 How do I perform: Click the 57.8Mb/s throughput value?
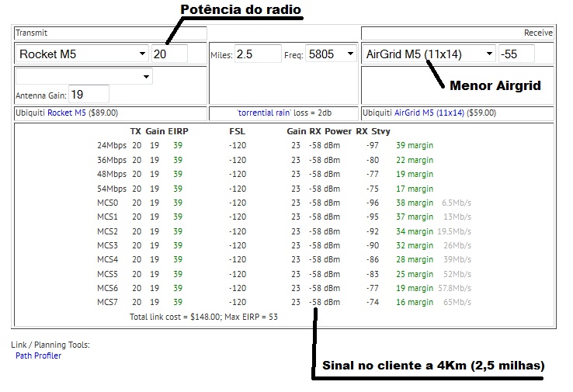click(x=455, y=288)
